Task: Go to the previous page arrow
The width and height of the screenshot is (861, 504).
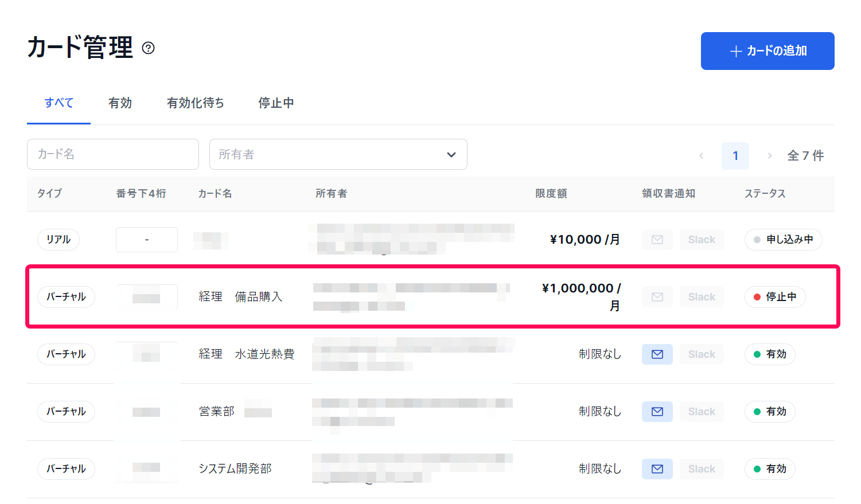Action: [x=701, y=155]
